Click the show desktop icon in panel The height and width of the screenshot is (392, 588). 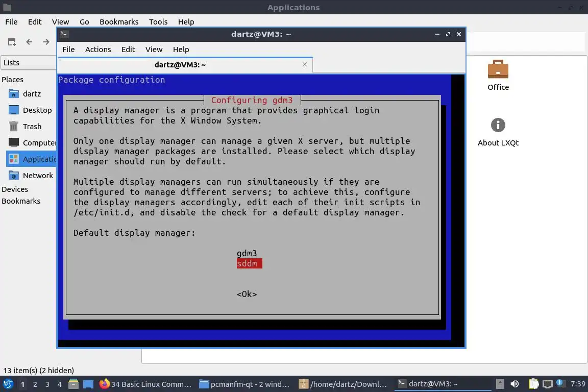(88, 384)
